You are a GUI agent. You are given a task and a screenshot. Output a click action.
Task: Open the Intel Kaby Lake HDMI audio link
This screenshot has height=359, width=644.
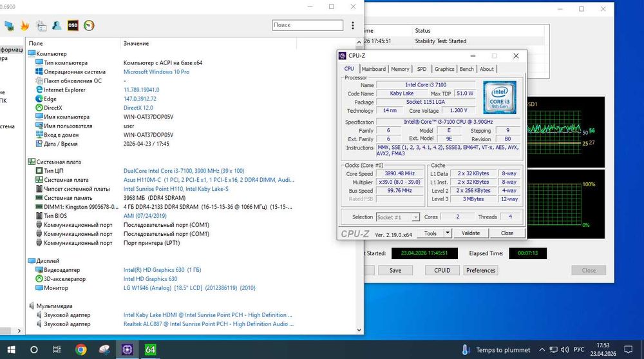pos(208,315)
